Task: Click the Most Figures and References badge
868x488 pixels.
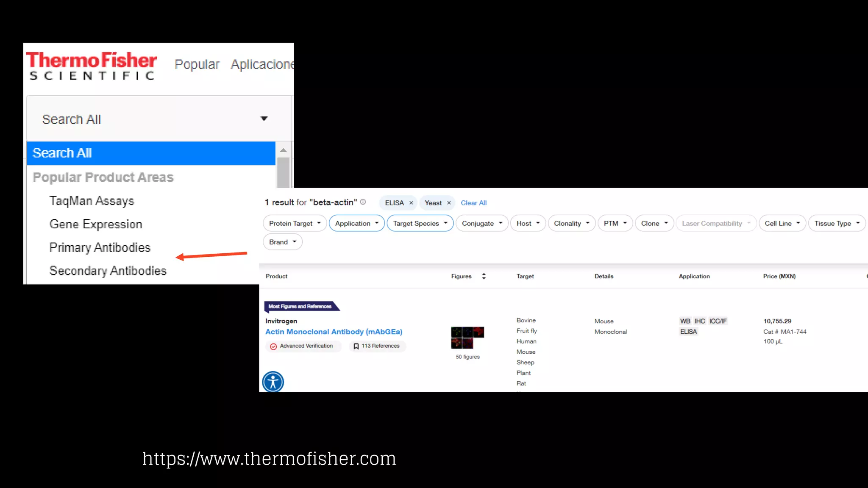Action: (302, 306)
